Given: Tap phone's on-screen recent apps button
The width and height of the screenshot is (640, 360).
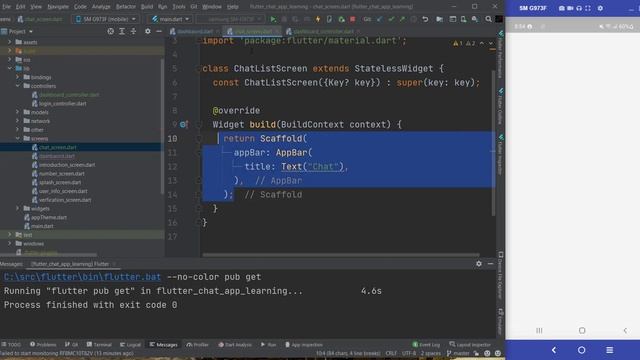Looking at the screenshot, I should coord(539,330).
